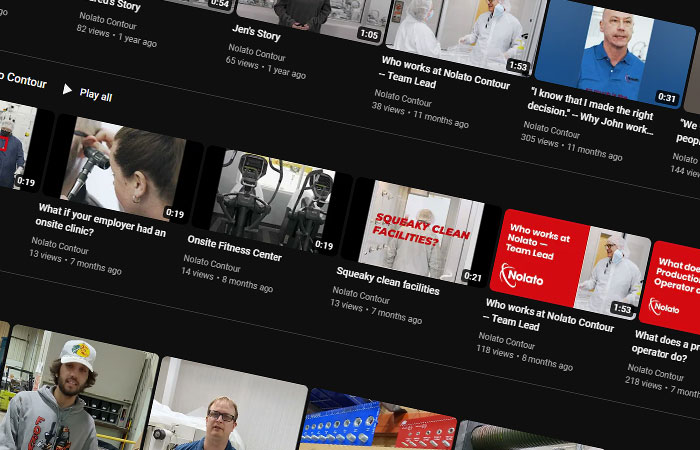Click '13 views • 7 months ago' under clinic video
Viewport: 700px width, 450px height.
coord(75,262)
